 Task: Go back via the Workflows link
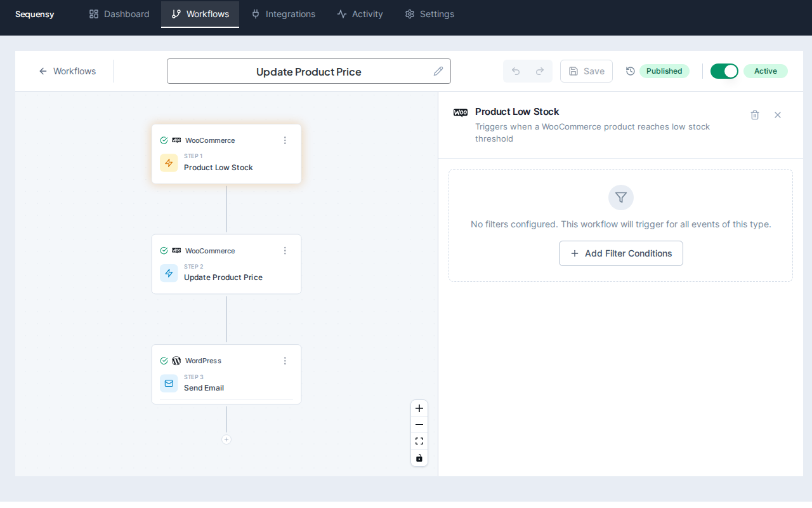[67, 71]
